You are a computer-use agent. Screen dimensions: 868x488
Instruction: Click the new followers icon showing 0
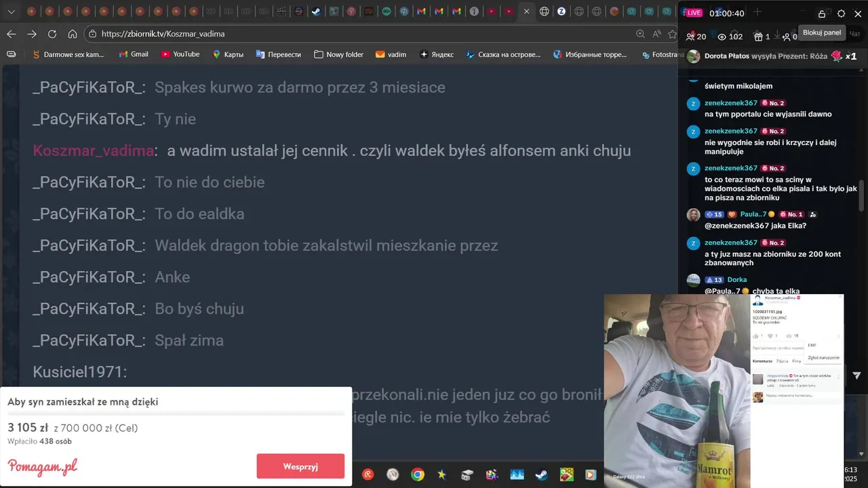(786, 37)
